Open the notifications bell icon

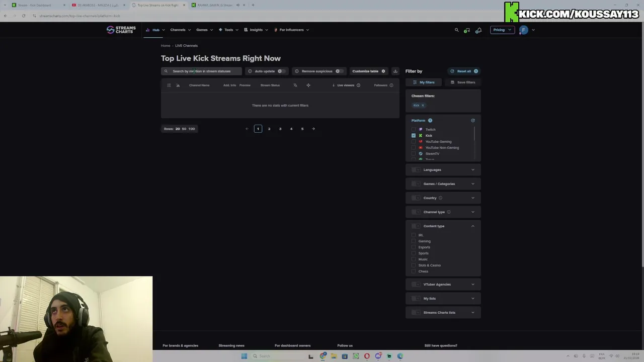pos(479,30)
